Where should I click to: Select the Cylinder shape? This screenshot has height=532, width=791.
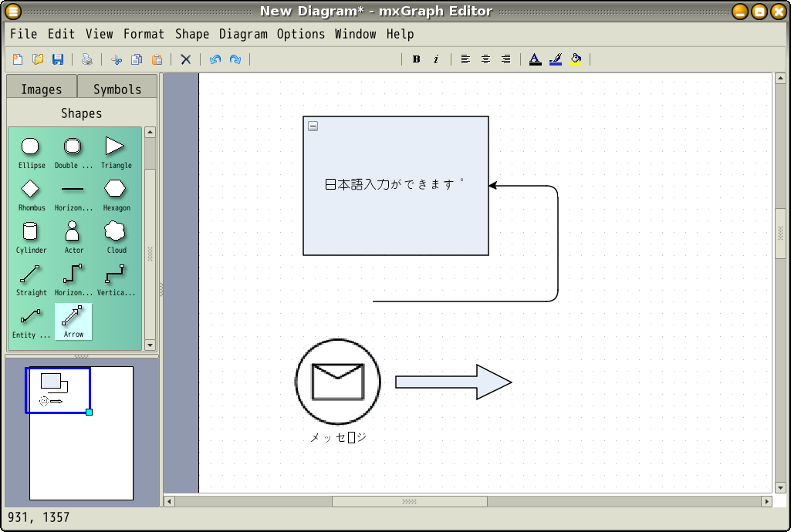click(32, 237)
